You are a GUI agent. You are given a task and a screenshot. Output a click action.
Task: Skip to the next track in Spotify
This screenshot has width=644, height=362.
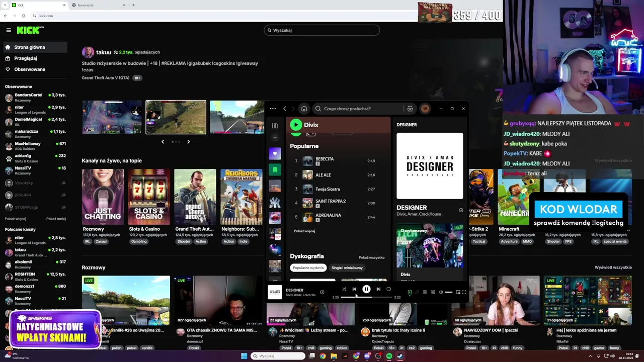pyautogui.click(x=378, y=289)
